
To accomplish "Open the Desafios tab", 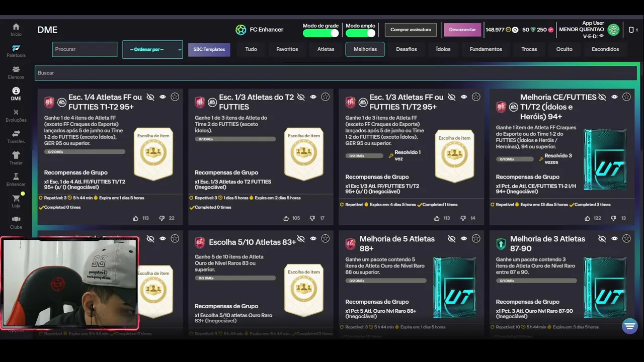I will coord(407,49).
